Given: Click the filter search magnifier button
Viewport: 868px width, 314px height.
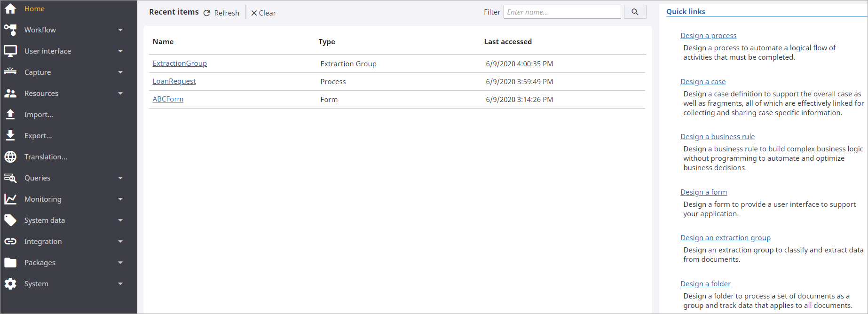Looking at the screenshot, I should pyautogui.click(x=635, y=12).
